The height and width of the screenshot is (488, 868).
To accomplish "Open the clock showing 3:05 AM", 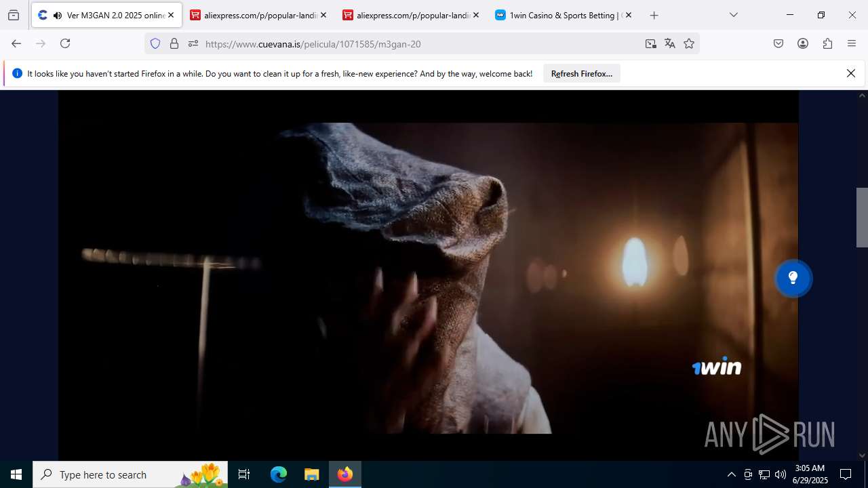I will point(810,474).
